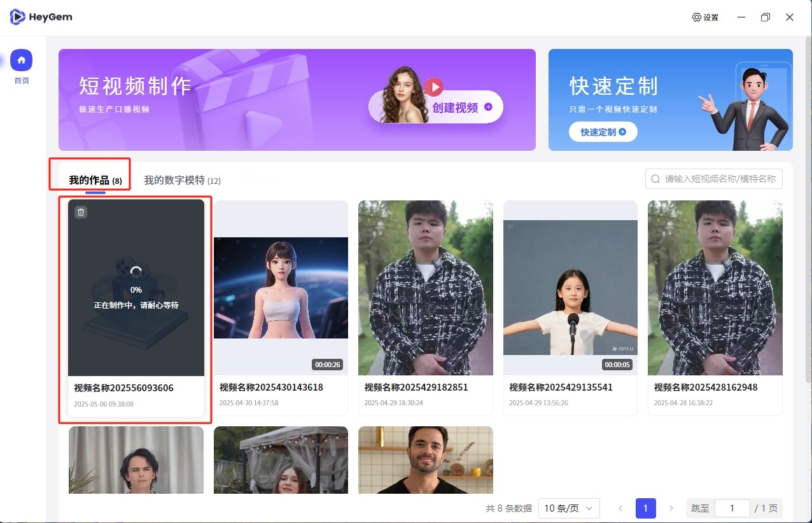Screen dimensions: 812x523
Task: Go to next page via right arrow icon
Action: coord(671,508)
